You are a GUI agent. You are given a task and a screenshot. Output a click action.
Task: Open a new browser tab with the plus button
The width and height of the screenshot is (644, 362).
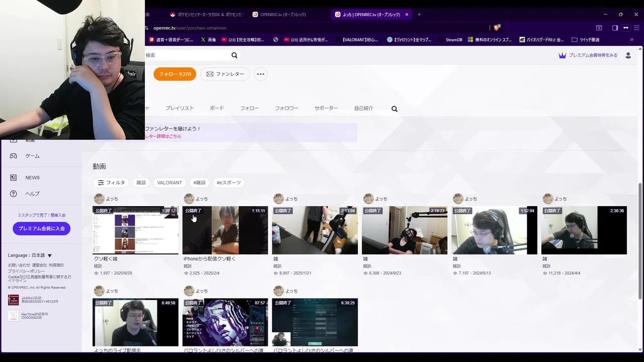419,15
